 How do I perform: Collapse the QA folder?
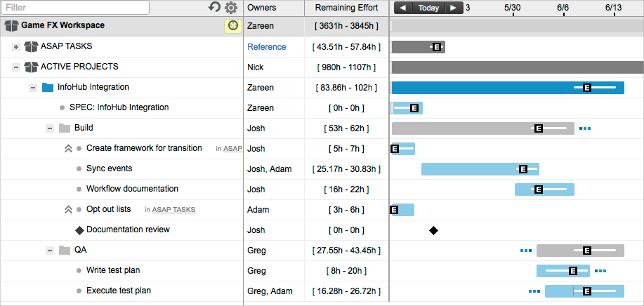click(50, 251)
